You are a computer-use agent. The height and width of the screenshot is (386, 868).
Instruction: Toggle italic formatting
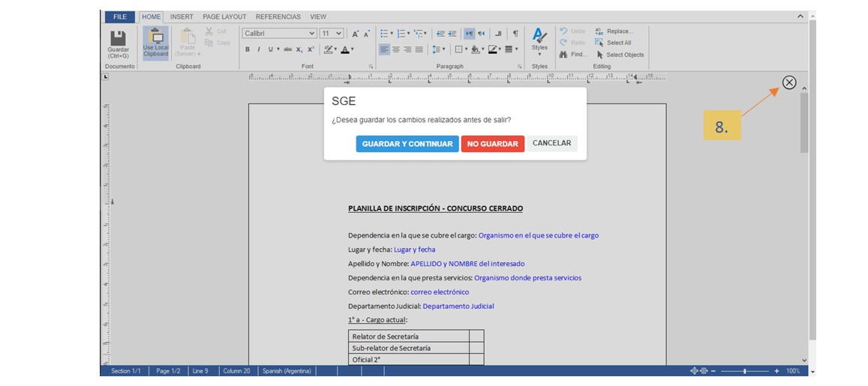click(259, 49)
